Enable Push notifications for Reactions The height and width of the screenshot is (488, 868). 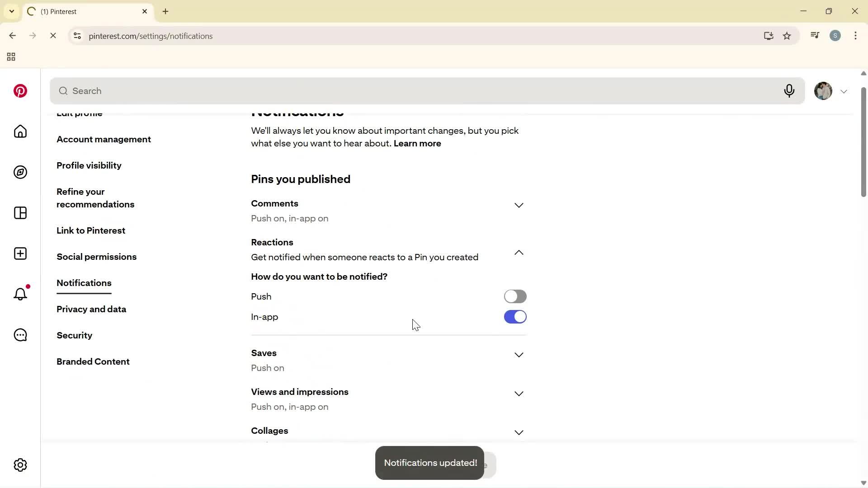[x=515, y=296]
